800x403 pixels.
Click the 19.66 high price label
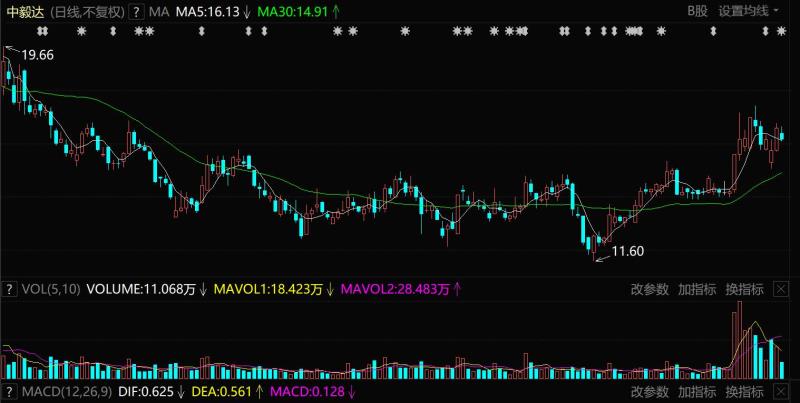37,55
